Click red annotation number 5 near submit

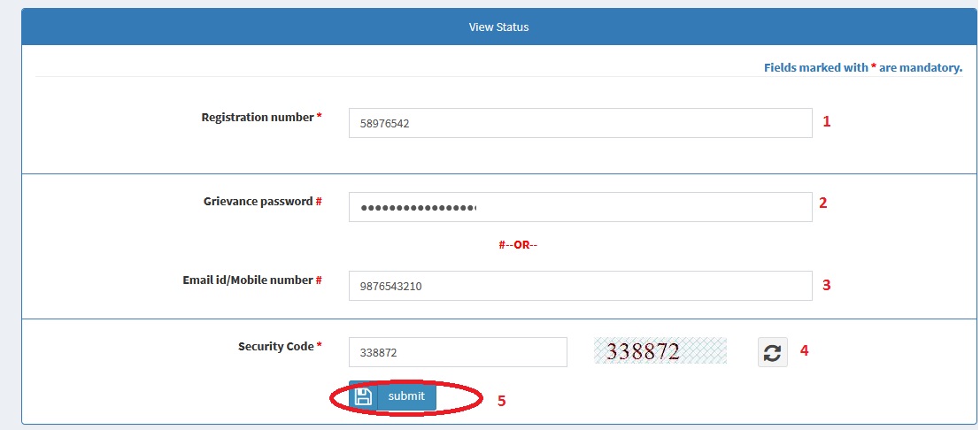pos(501,401)
